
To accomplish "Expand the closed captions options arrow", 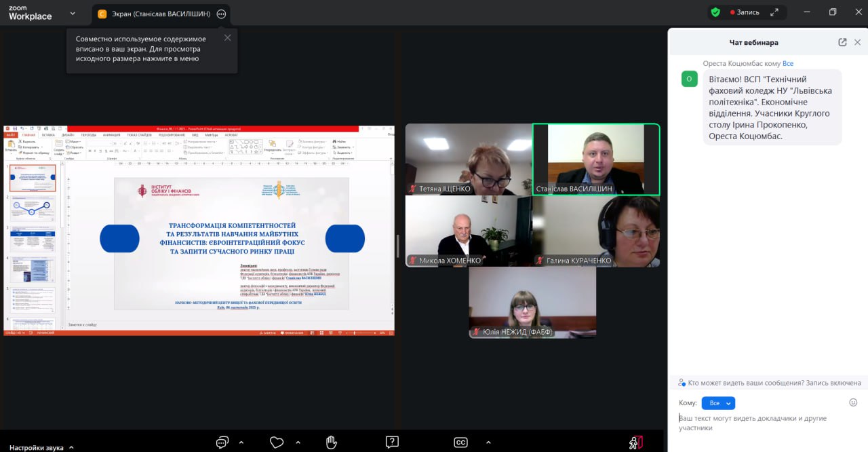I will point(488,442).
